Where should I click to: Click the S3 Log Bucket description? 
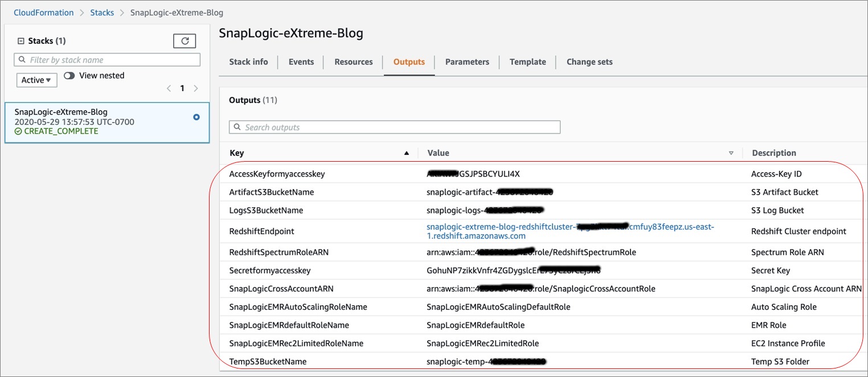778,210
